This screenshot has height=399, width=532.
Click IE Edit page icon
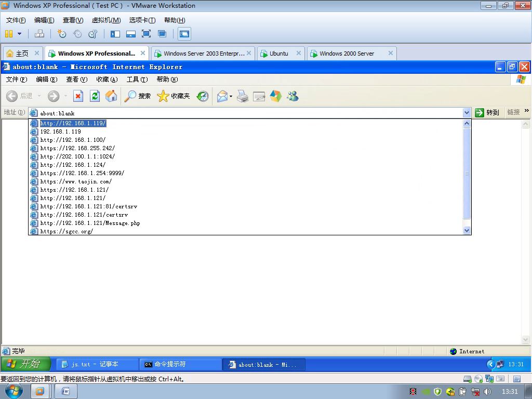point(259,97)
